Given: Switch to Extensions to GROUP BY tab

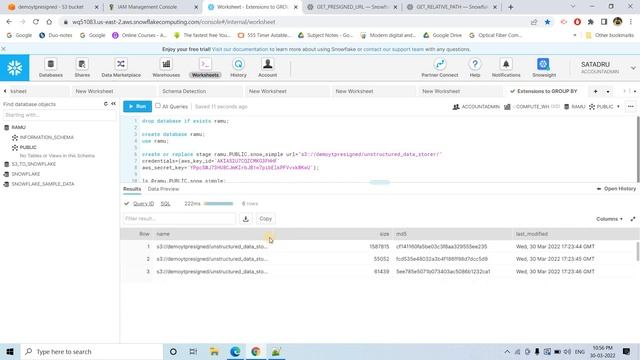Looking at the screenshot, I should tap(547, 91).
